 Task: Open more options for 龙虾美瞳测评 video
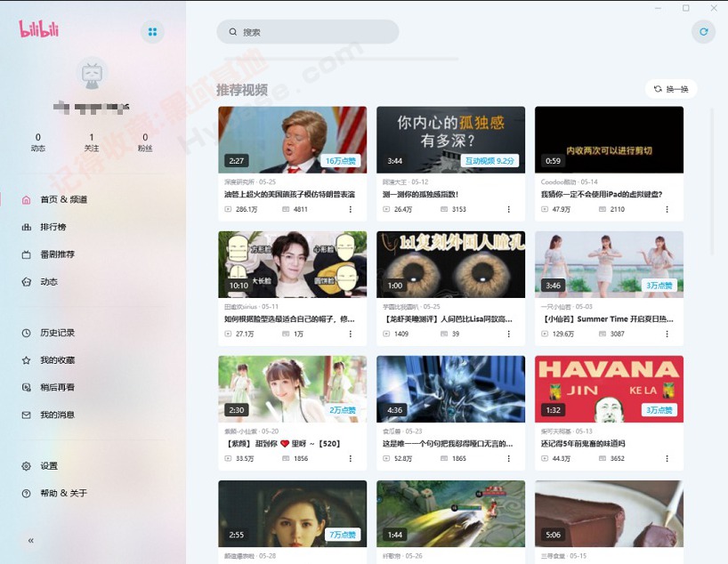[x=509, y=334]
